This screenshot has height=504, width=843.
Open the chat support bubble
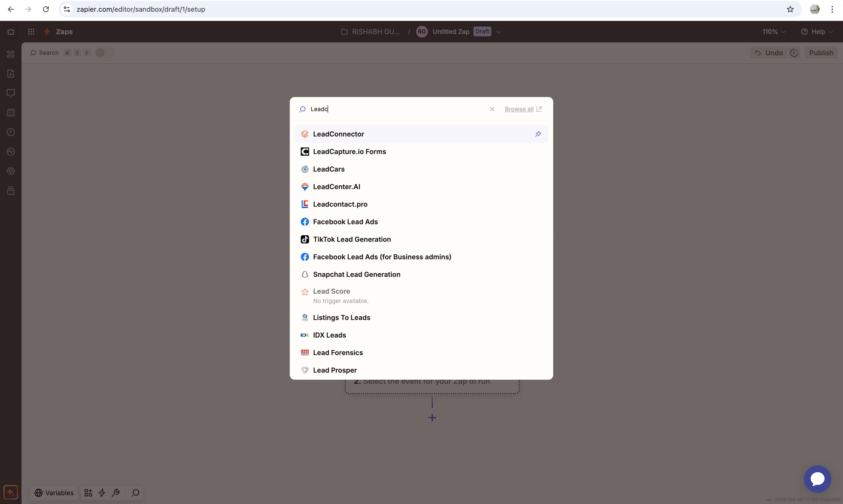point(817,479)
